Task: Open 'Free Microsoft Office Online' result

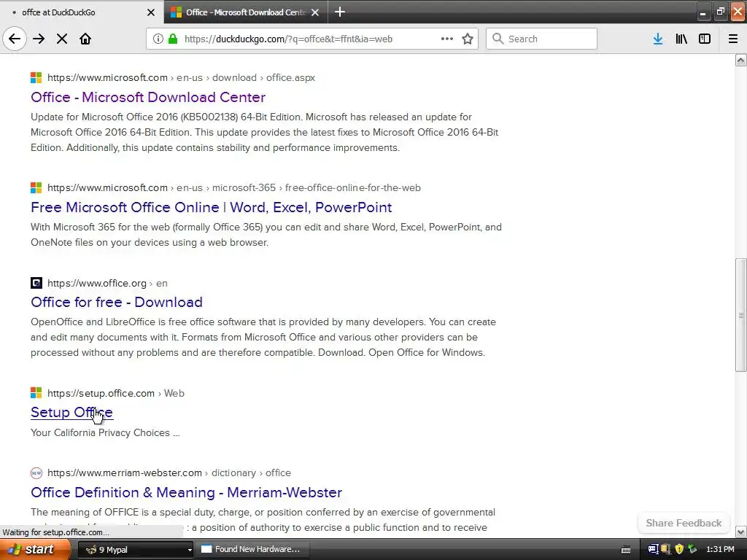Action: click(x=211, y=207)
